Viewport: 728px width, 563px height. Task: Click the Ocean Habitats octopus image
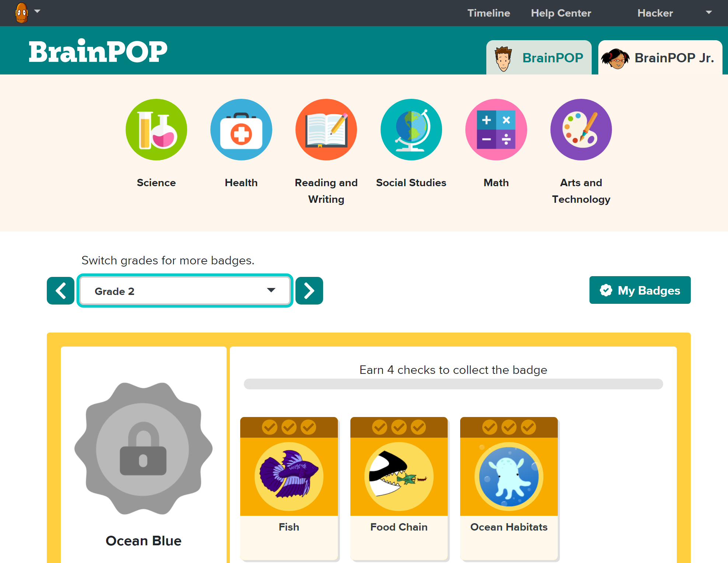(509, 476)
